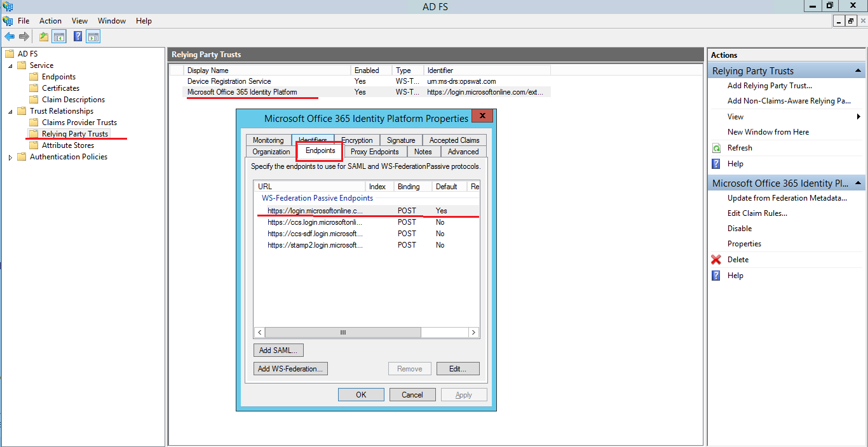Click the toolbar Help question mark icon
The width and height of the screenshot is (868, 447).
click(x=78, y=36)
